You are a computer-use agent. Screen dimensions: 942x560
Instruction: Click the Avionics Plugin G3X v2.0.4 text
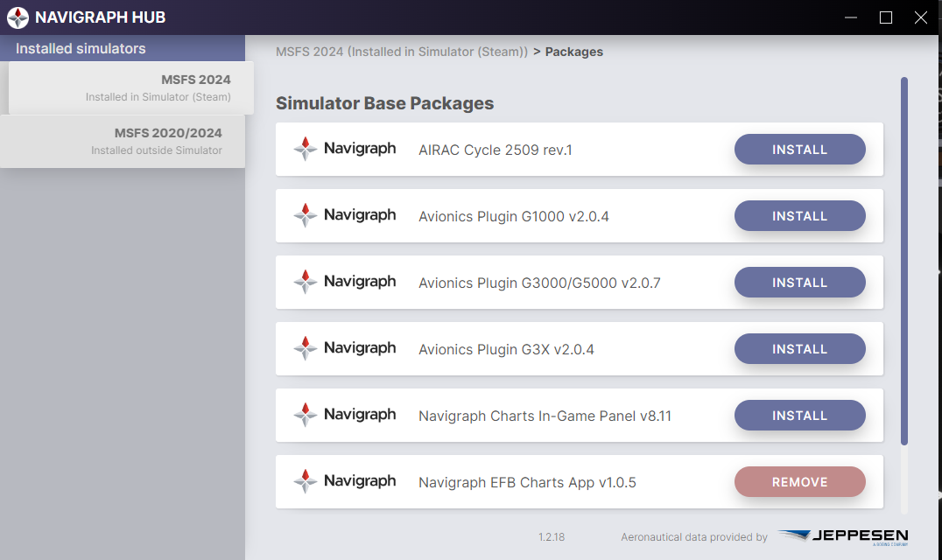506,349
